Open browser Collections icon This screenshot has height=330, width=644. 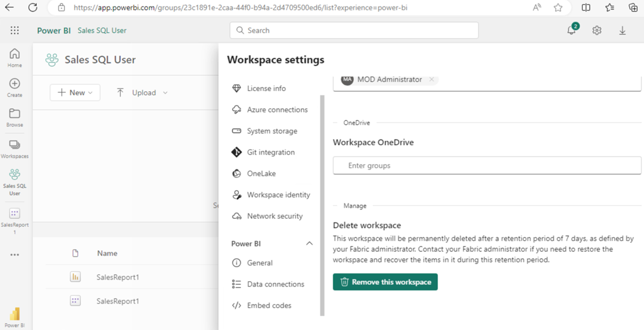tap(633, 8)
